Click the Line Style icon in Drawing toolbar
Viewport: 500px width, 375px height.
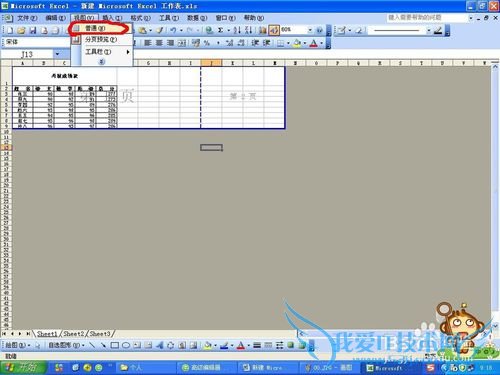[257, 345]
